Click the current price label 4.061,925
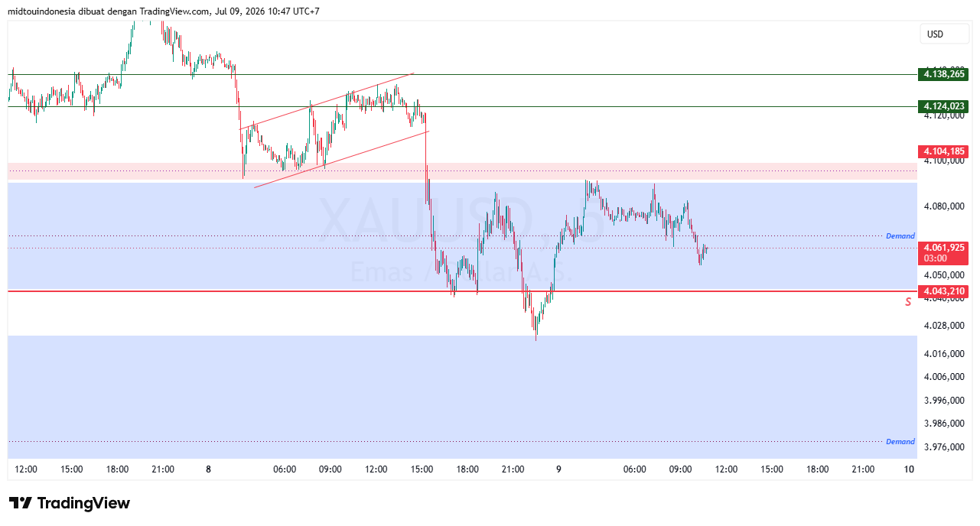980x526 pixels. pyautogui.click(x=944, y=248)
